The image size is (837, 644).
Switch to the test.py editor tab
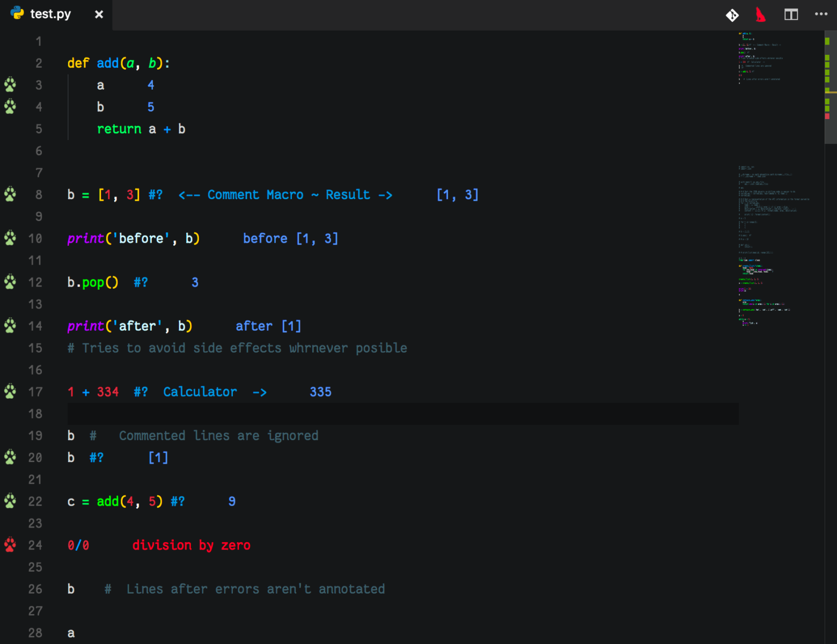click(x=51, y=13)
